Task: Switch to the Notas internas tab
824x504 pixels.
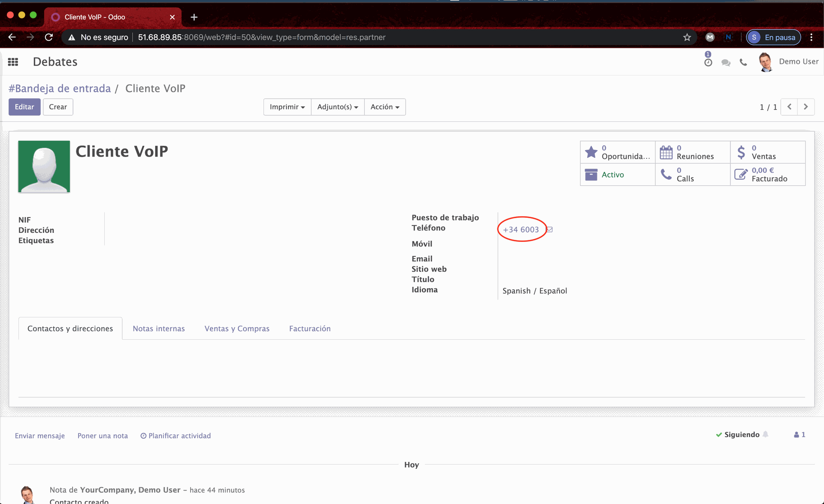Action: pyautogui.click(x=159, y=329)
